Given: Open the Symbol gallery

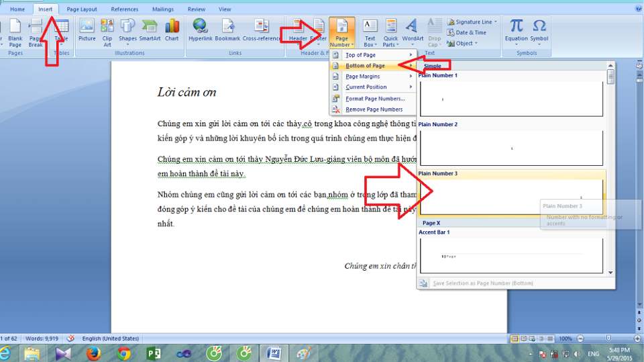Looking at the screenshot, I should coord(539,32).
